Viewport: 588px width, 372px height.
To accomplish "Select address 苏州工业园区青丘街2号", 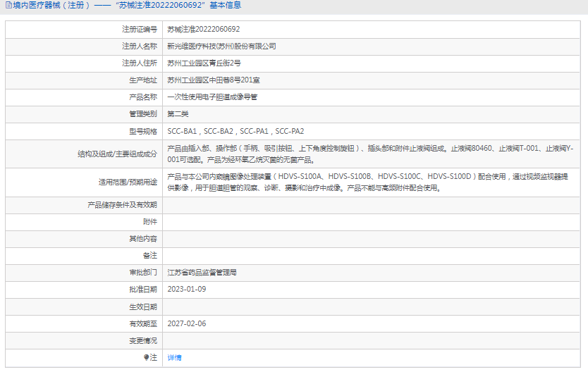I will 204,63.
